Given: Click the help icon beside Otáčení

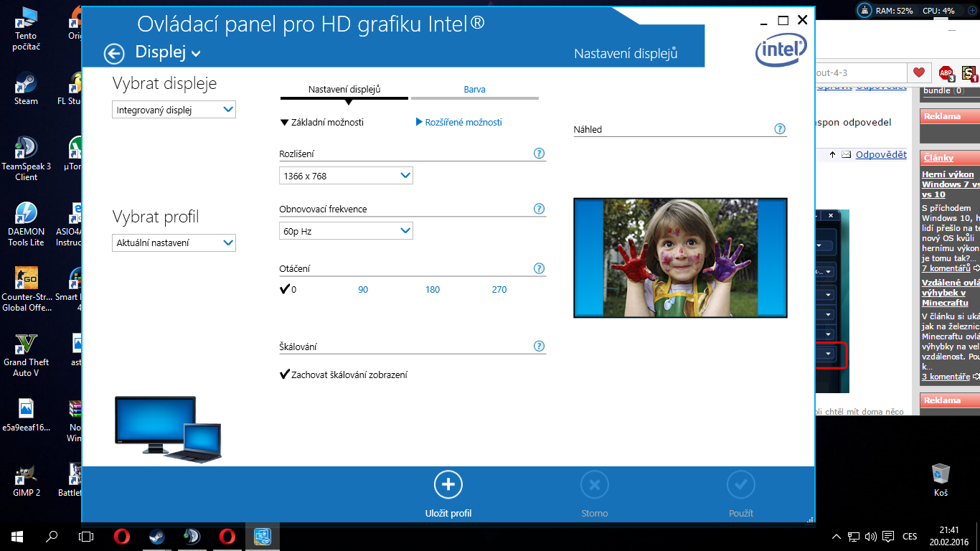Looking at the screenshot, I should coord(539,268).
